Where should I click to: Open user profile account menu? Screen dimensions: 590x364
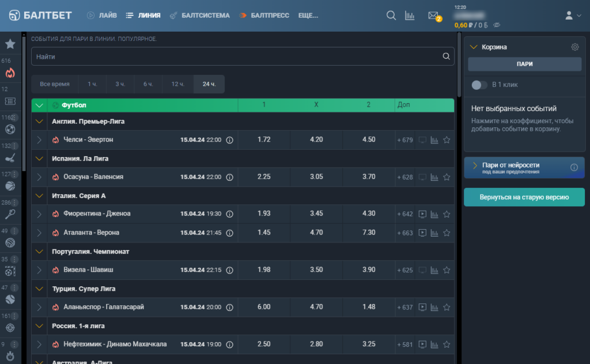point(573,16)
